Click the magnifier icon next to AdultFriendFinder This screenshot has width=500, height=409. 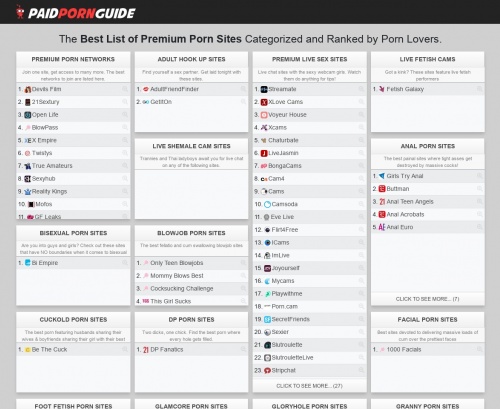tap(243, 89)
